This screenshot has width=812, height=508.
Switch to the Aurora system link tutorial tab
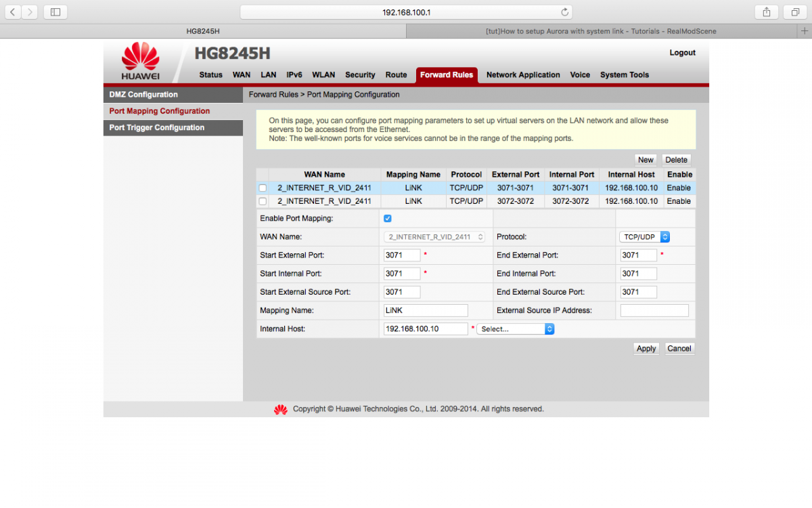point(601,31)
